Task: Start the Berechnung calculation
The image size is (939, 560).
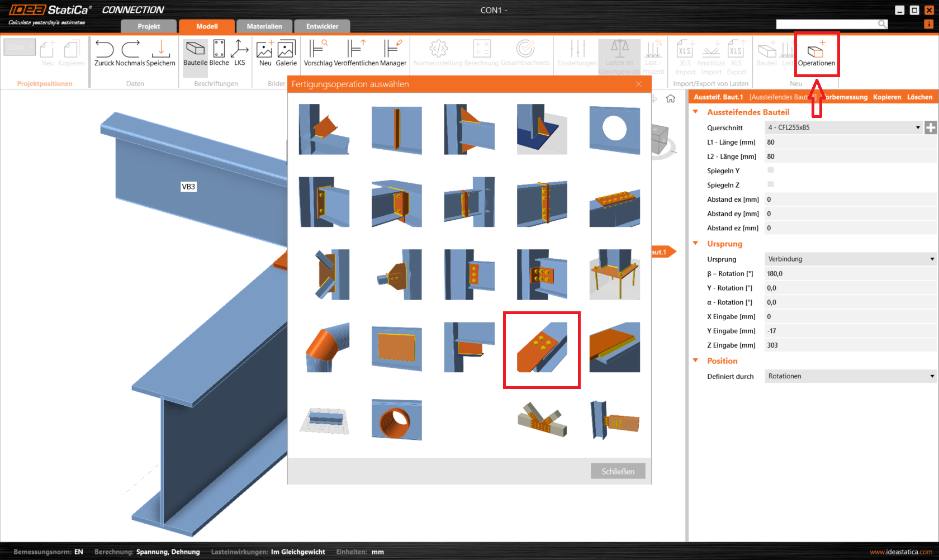Action: (481, 53)
